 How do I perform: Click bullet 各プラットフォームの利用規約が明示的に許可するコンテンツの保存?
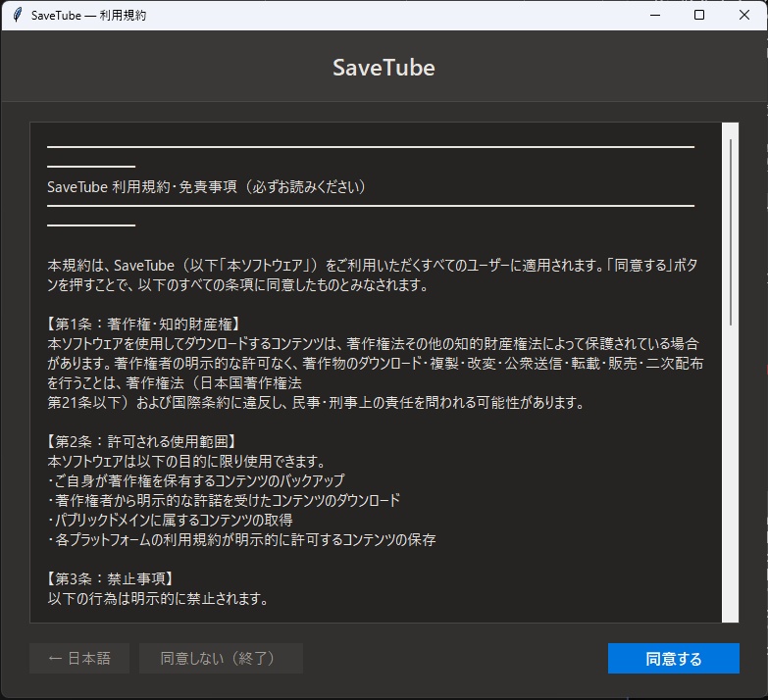pyautogui.click(x=241, y=539)
